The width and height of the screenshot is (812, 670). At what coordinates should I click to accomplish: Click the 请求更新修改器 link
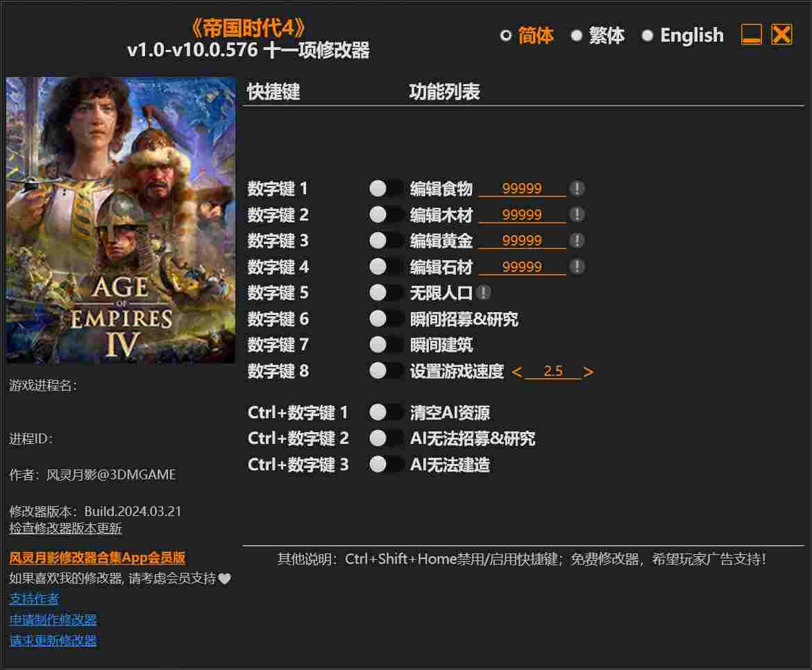pos(53,640)
